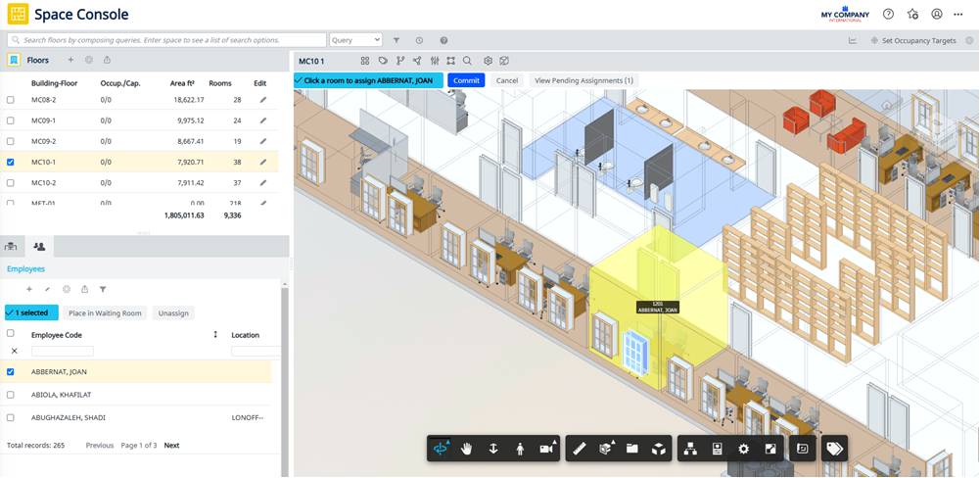Activate the Pan hand tool
980x478 pixels.
point(467,449)
